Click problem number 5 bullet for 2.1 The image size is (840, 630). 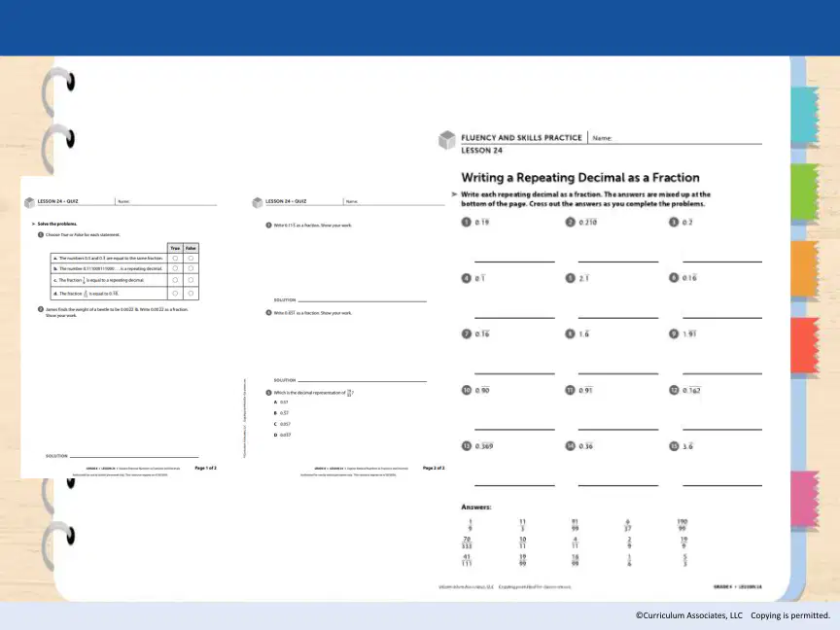(x=570, y=278)
